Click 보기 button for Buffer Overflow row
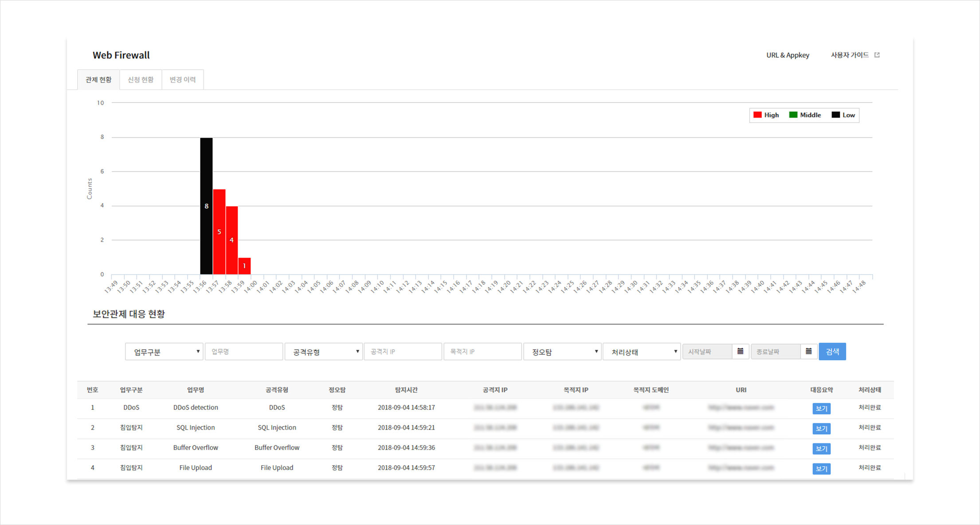 pyautogui.click(x=821, y=449)
